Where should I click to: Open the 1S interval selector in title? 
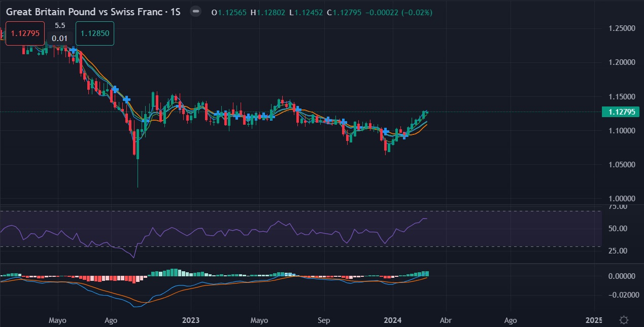pos(176,12)
